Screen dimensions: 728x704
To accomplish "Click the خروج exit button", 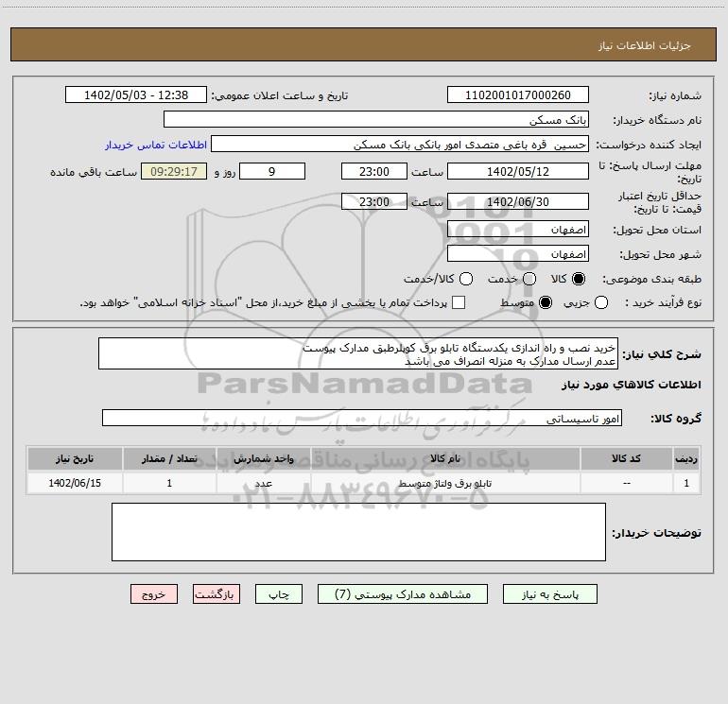I will pos(154,594).
